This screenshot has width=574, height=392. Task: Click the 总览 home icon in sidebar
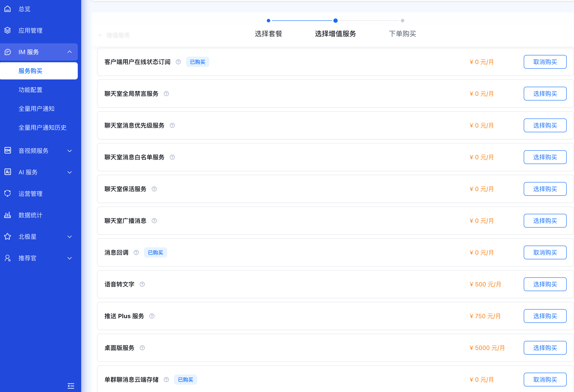click(8, 9)
